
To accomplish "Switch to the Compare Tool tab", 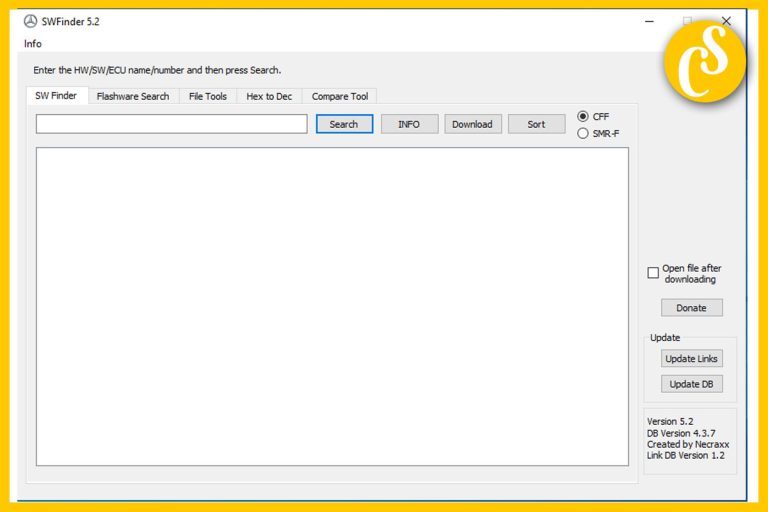I will click(340, 97).
